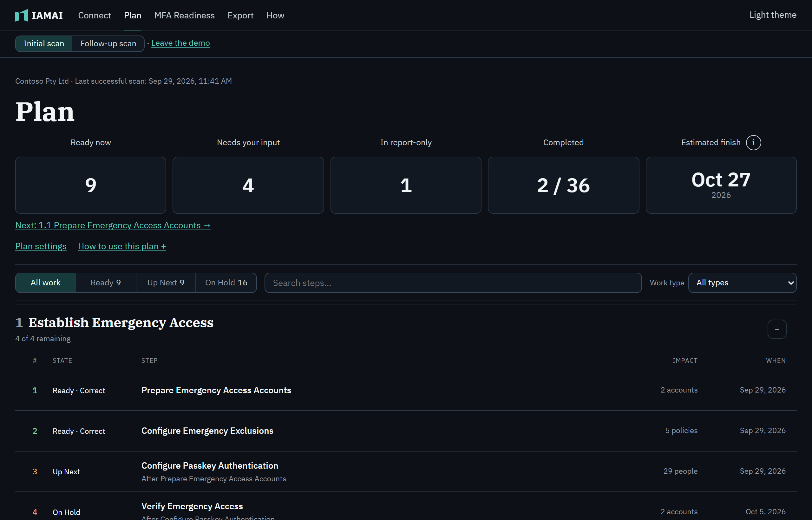Click the Needs your input 4 card

(x=248, y=185)
